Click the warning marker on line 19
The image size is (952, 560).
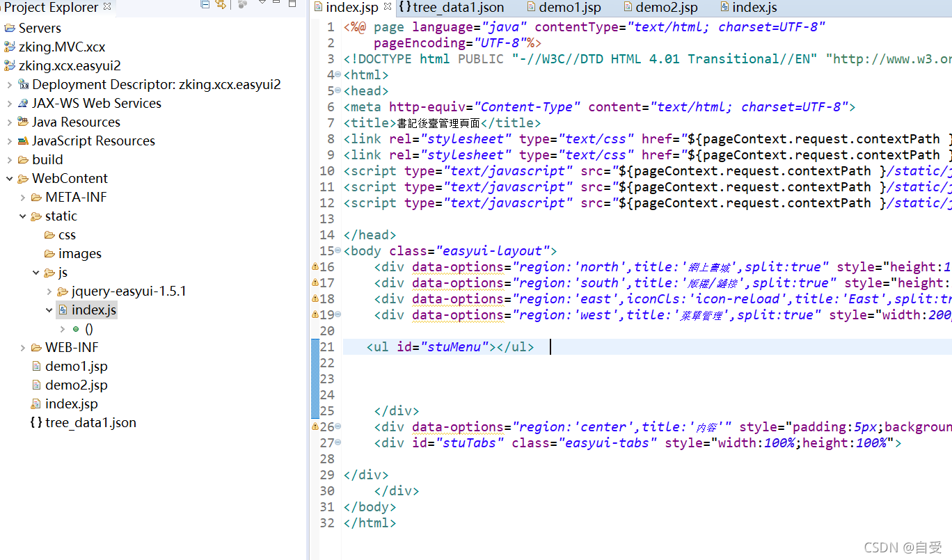pyautogui.click(x=315, y=315)
